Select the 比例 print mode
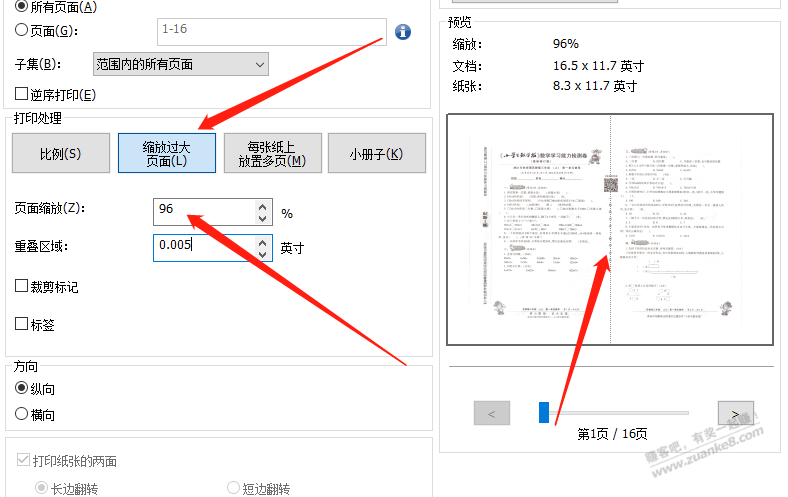Viewport: 788px width, 497px height. 60,154
